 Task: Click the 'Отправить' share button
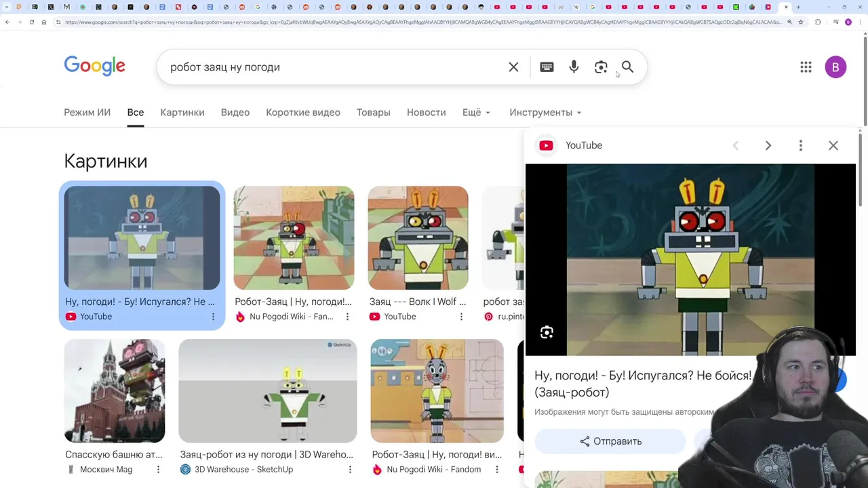click(610, 441)
